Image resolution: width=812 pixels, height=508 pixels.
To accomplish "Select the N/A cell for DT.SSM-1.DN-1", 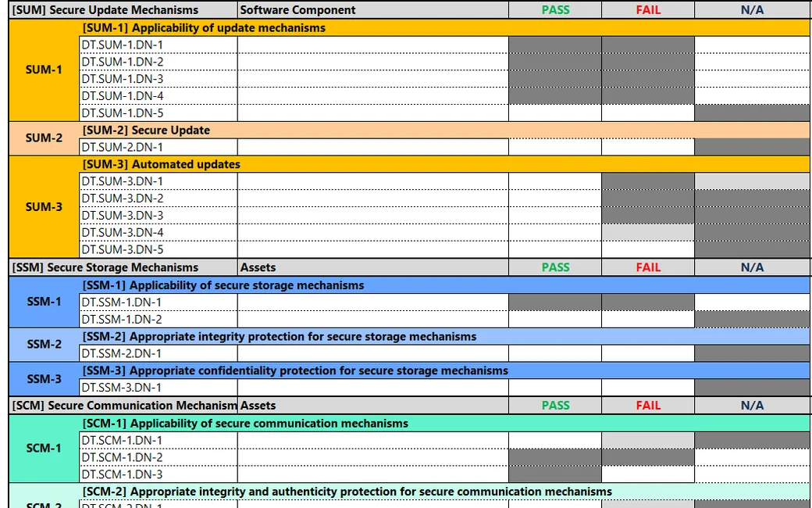I will tap(753, 302).
